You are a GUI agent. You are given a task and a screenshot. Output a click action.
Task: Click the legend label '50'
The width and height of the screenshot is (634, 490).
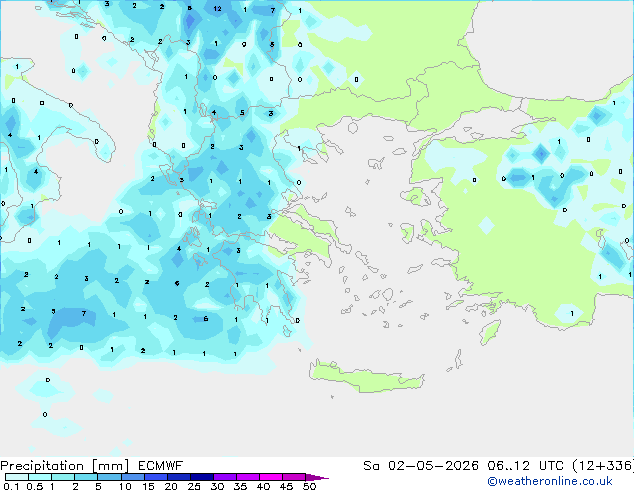pos(309,486)
